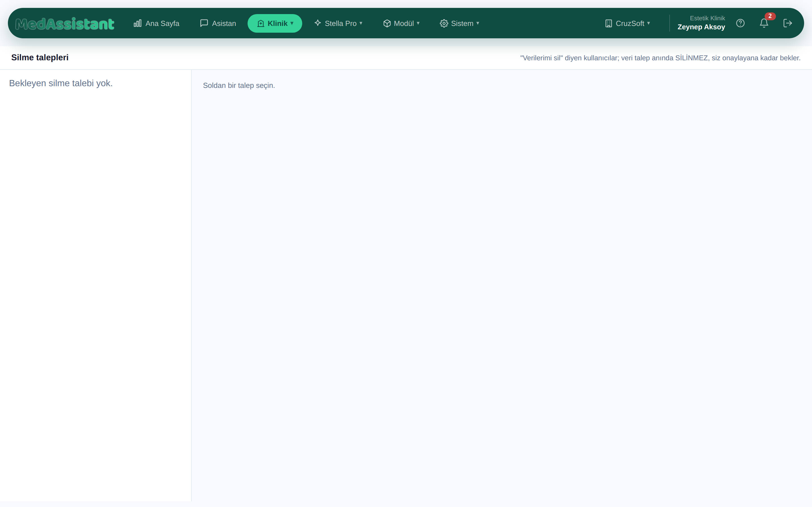Click the Modül cube icon
The height and width of the screenshot is (507, 812).
point(387,23)
